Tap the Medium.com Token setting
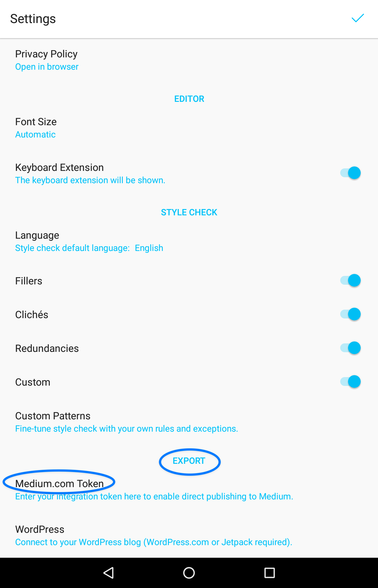The image size is (378, 588). pyautogui.click(x=189, y=490)
